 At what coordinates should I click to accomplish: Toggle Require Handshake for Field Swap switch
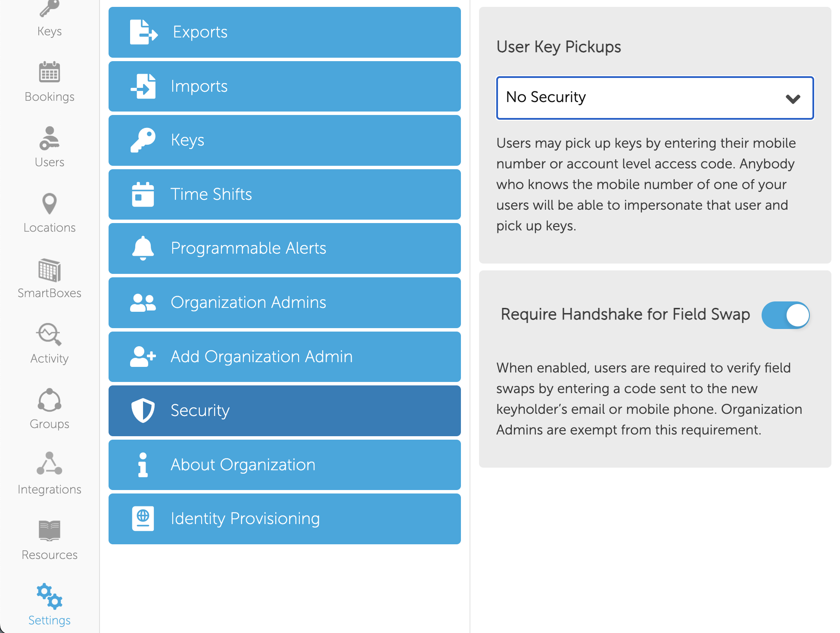pyautogui.click(x=785, y=315)
